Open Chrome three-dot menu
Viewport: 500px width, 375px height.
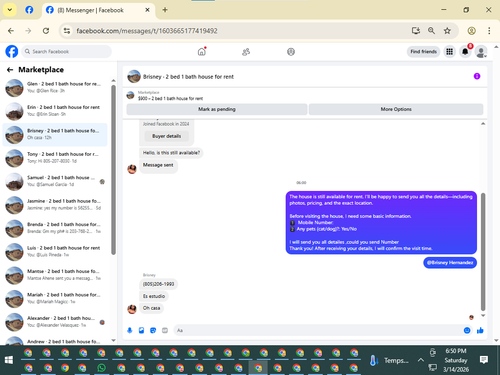point(489,31)
